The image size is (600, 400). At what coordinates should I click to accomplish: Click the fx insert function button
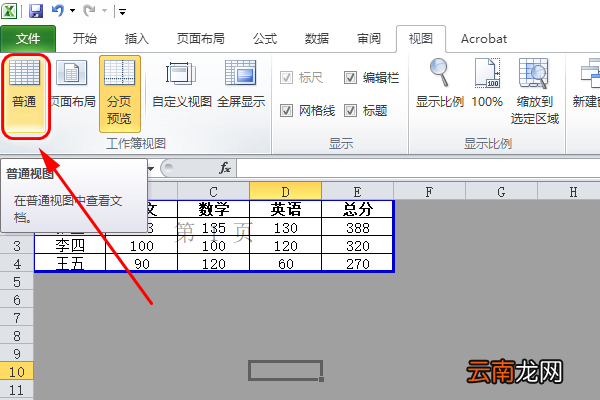(225, 168)
